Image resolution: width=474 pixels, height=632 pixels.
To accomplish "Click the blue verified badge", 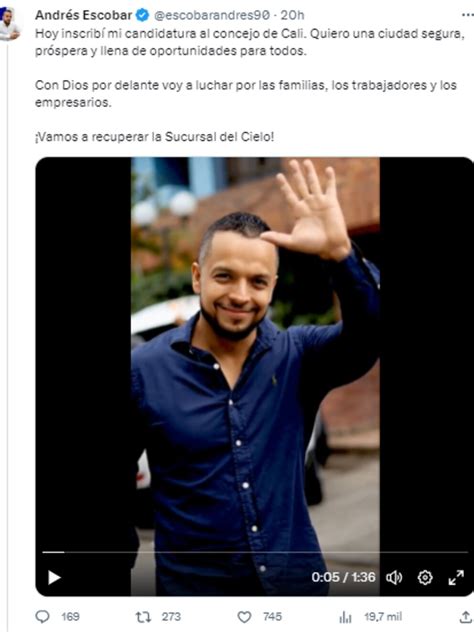I will [142, 15].
